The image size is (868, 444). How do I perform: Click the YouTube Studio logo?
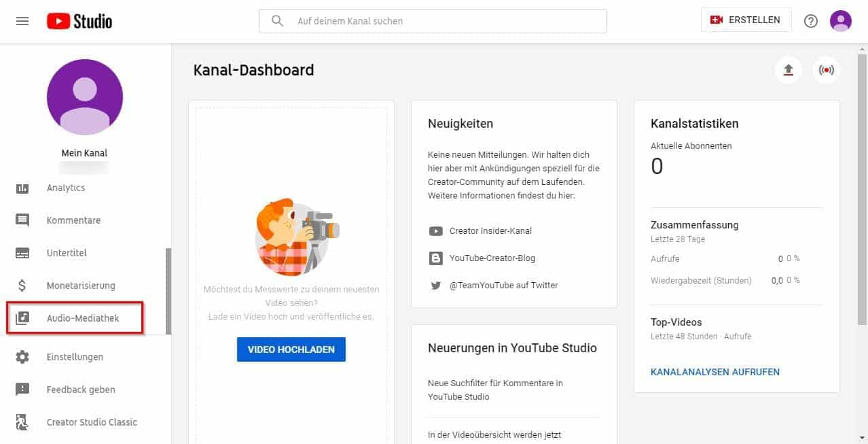[79, 21]
